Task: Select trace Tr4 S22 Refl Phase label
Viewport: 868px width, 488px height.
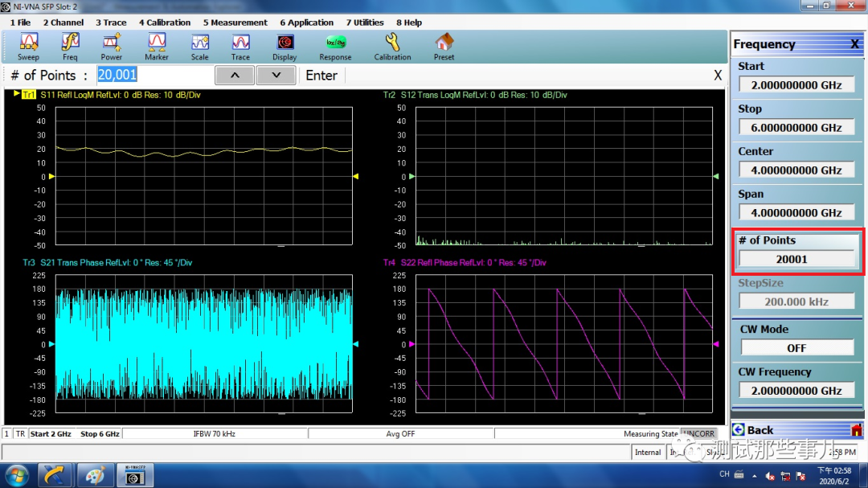Action: [x=465, y=263]
